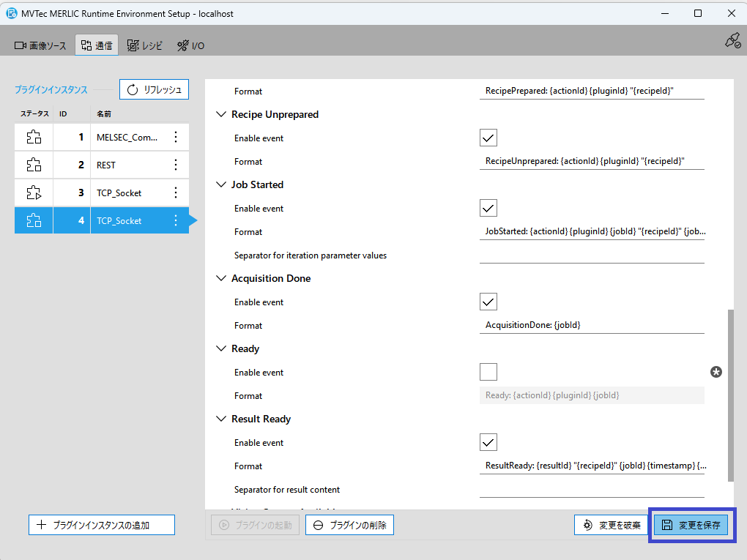Select the MELSEC_Com... plugin name
747x560 pixels.
[127, 137]
